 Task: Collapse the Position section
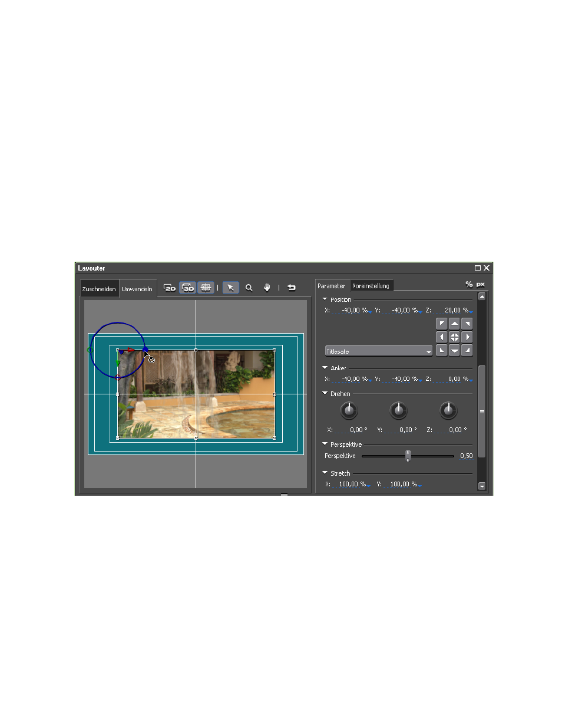[325, 299]
